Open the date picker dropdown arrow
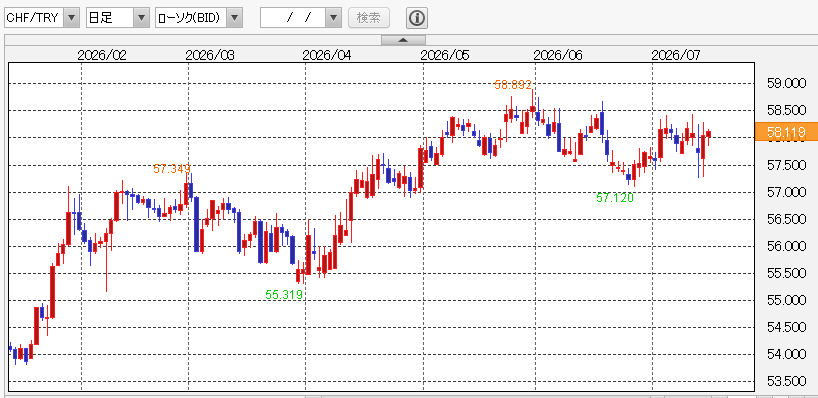This screenshot has width=818, height=398. click(x=333, y=18)
